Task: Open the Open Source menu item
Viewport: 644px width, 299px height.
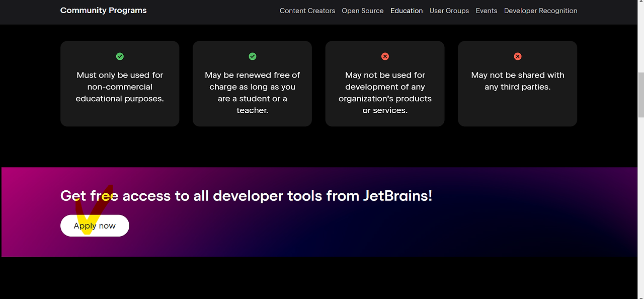Action: coord(363,11)
